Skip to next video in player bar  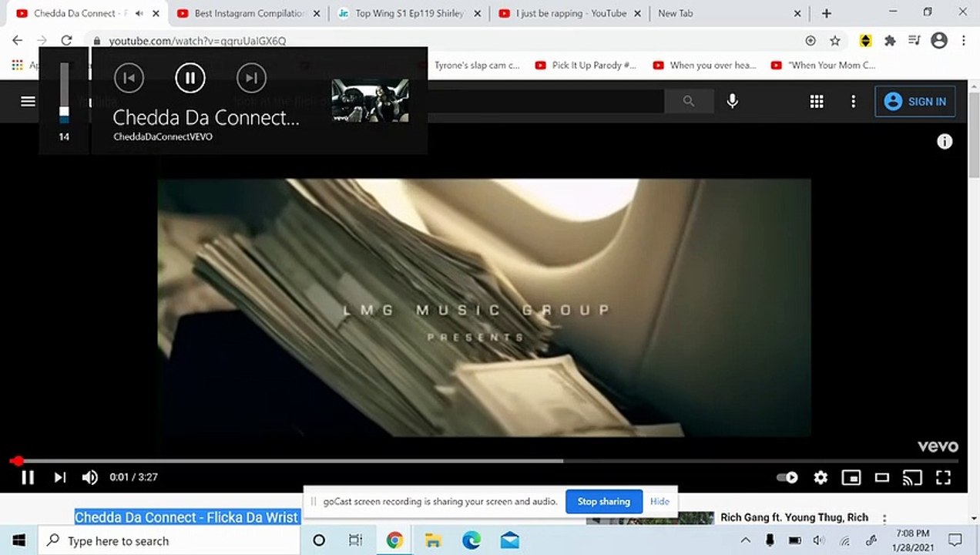pos(59,477)
